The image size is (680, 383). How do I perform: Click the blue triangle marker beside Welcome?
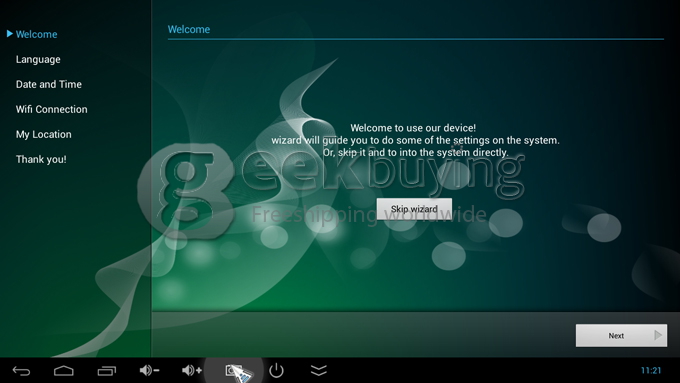point(10,33)
